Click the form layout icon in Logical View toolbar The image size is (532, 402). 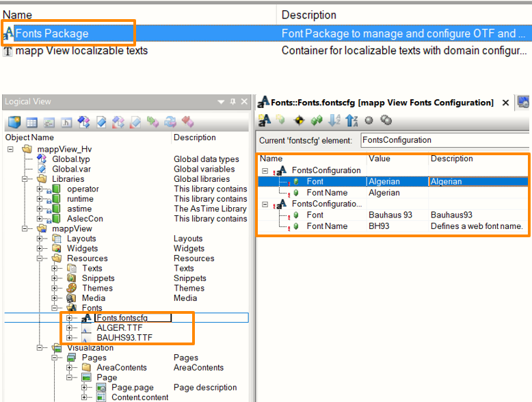tap(49, 122)
